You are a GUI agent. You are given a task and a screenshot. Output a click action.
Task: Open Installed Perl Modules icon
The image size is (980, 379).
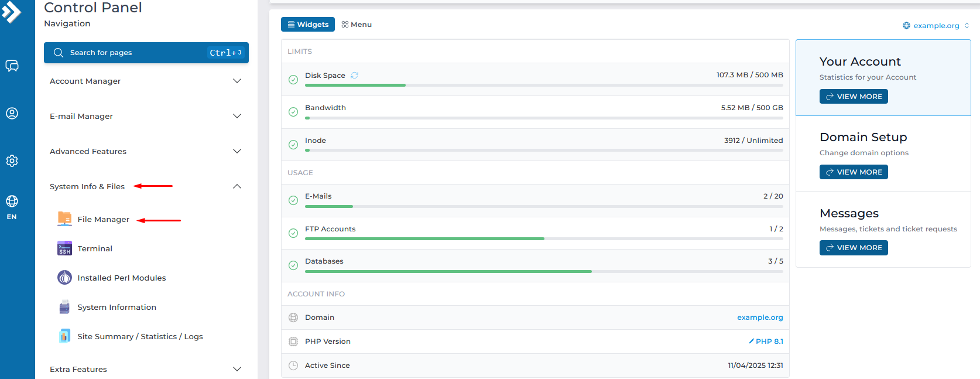pos(64,278)
